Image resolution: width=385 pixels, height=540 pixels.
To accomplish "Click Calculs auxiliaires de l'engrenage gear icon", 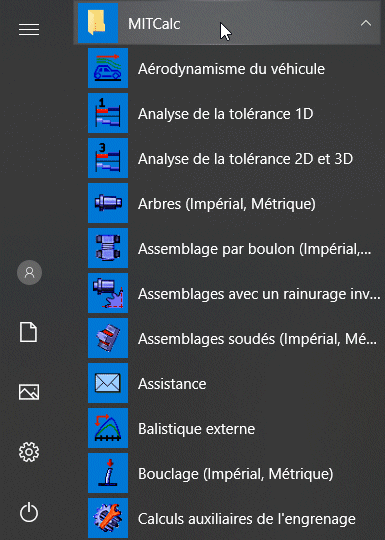I will tap(108, 518).
